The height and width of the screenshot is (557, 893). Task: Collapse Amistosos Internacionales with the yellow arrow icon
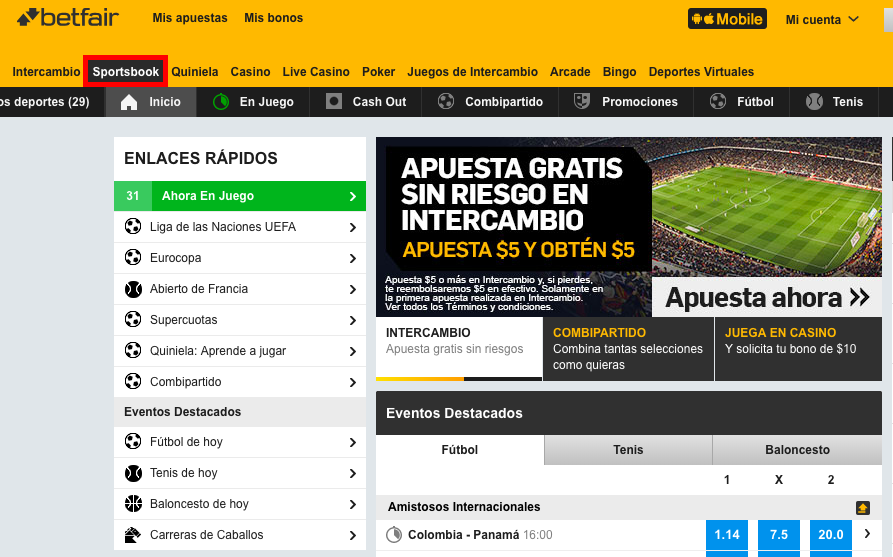(863, 507)
